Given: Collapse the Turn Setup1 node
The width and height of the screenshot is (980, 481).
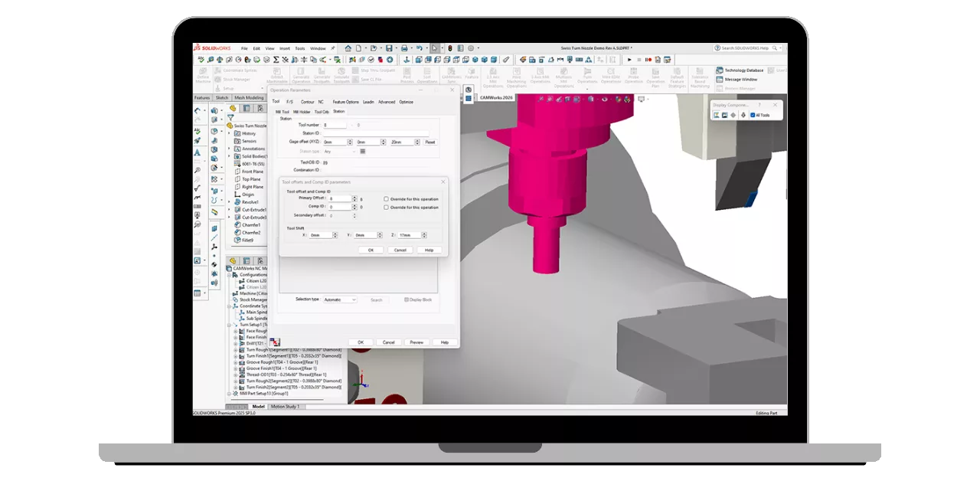Looking at the screenshot, I should [229, 325].
